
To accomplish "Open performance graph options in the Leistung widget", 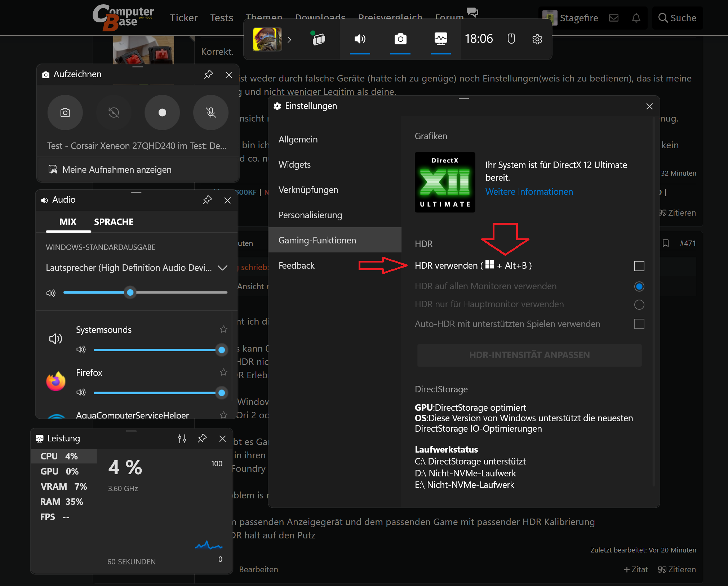I will click(x=182, y=439).
